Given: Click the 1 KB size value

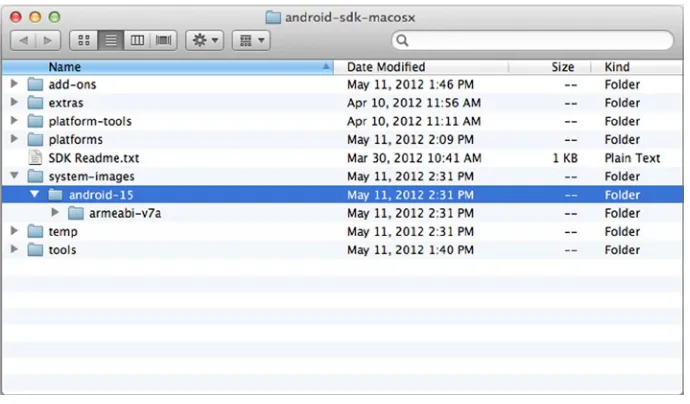Looking at the screenshot, I should tap(565, 158).
